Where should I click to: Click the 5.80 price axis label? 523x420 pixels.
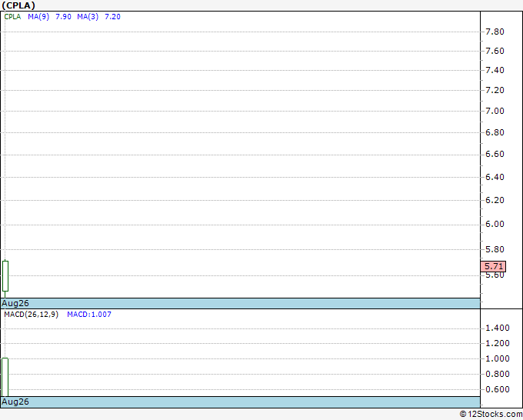point(495,249)
